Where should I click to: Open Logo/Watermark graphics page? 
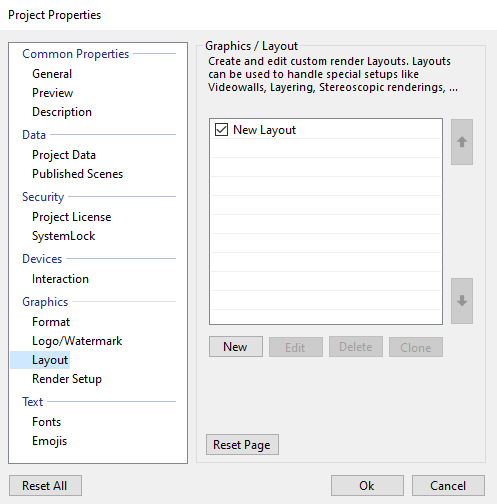(77, 341)
